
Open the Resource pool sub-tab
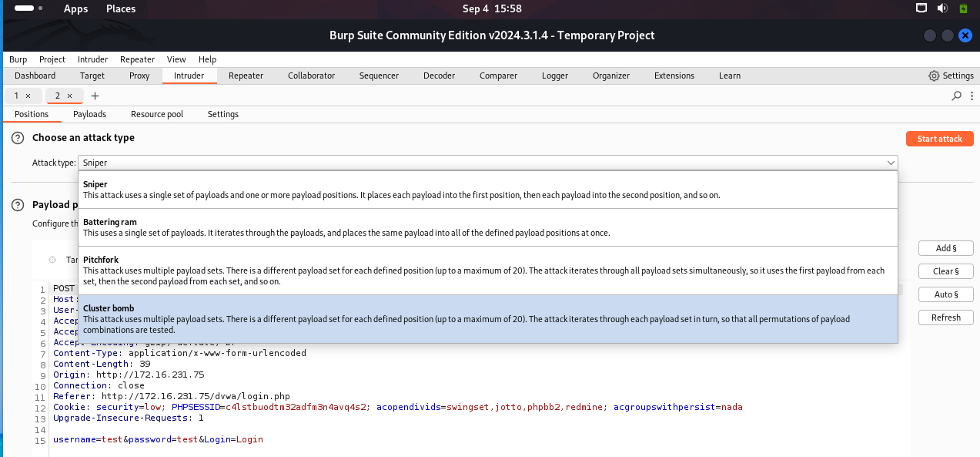click(157, 114)
